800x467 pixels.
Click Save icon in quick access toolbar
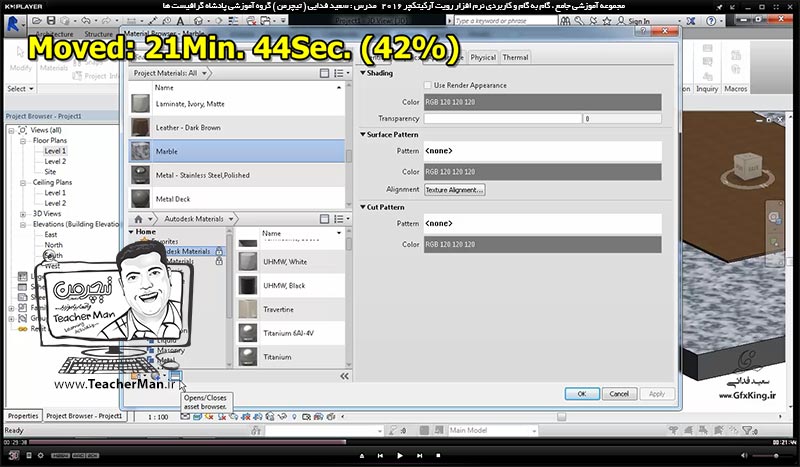51,21
